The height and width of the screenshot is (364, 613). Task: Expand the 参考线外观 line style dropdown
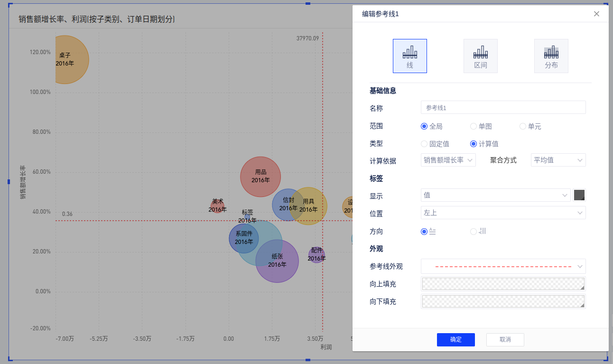(x=503, y=266)
